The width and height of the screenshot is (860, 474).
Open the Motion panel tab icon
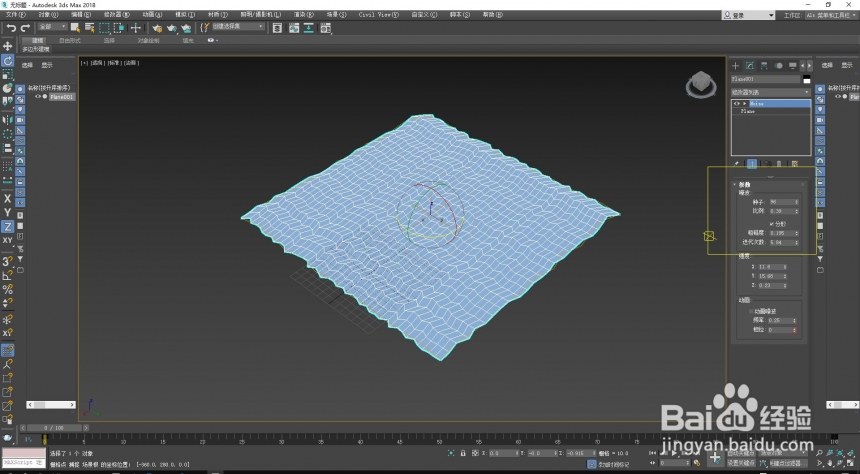[778, 66]
